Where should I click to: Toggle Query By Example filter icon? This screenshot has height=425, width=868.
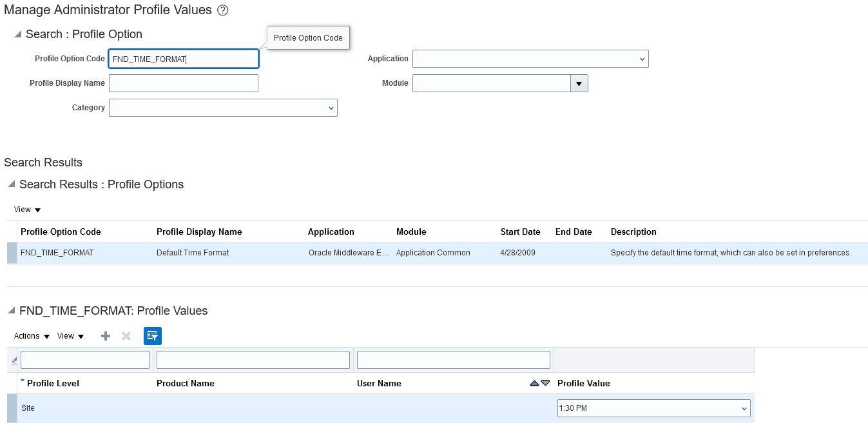click(153, 336)
